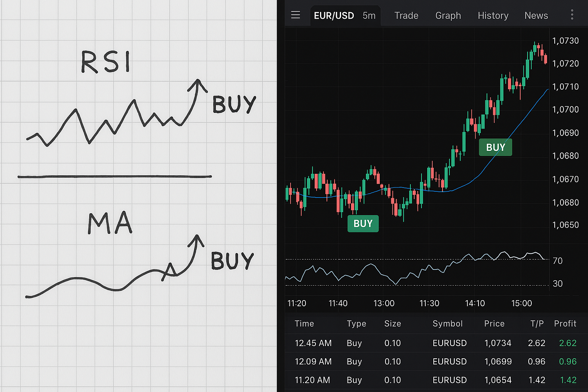Click the 1,0730 price level on axis
The width and height of the screenshot is (588, 392).
566,41
